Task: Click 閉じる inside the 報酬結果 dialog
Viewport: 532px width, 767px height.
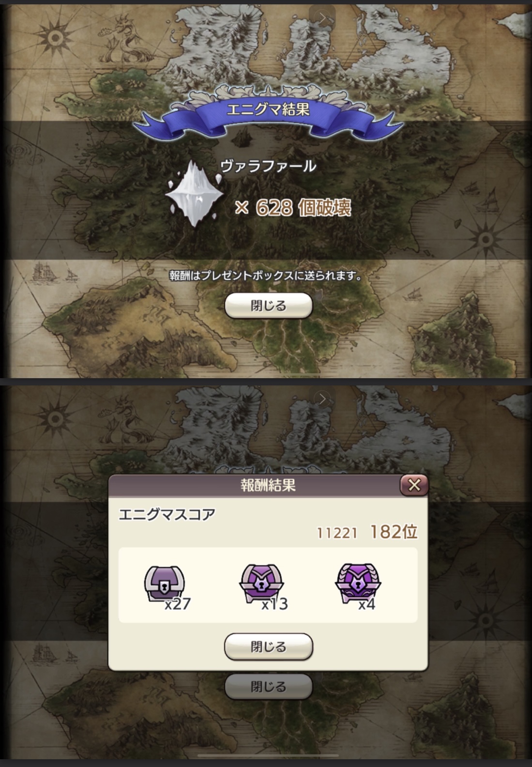Action: coord(269,647)
